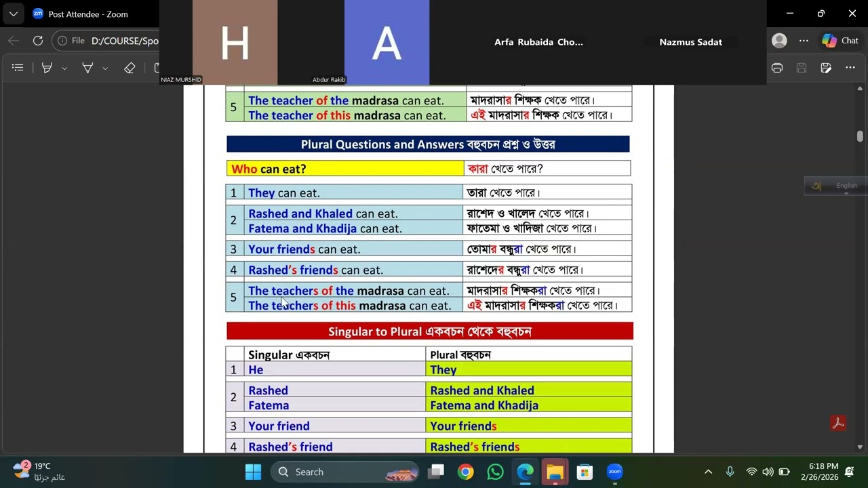Click the vertical scrollbar thumb
868x488 pixels.
pyautogui.click(x=860, y=136)
